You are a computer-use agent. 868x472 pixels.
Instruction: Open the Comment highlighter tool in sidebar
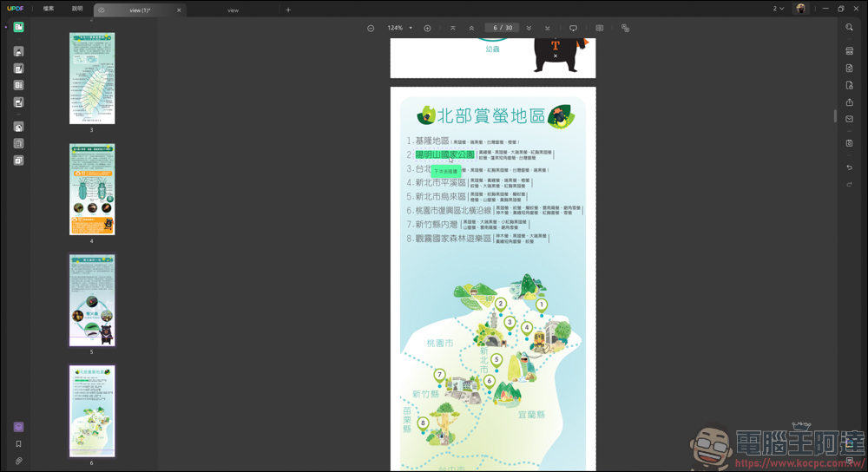coord(18,51)
